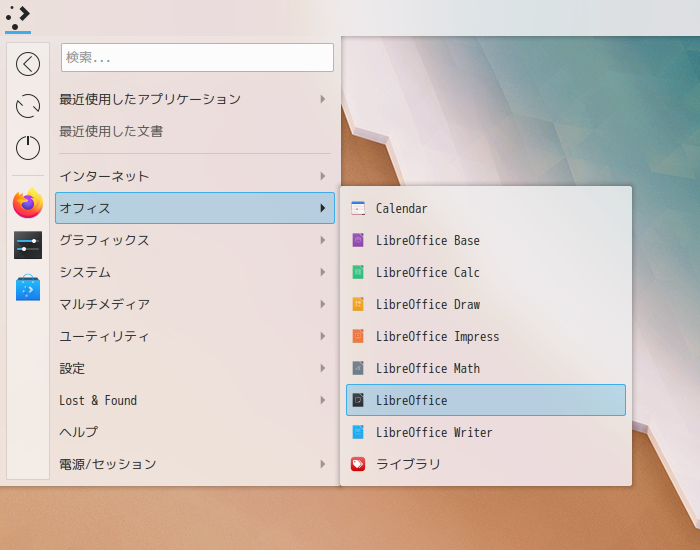Launch LibreOffice Impress text entry

point(438,336)
